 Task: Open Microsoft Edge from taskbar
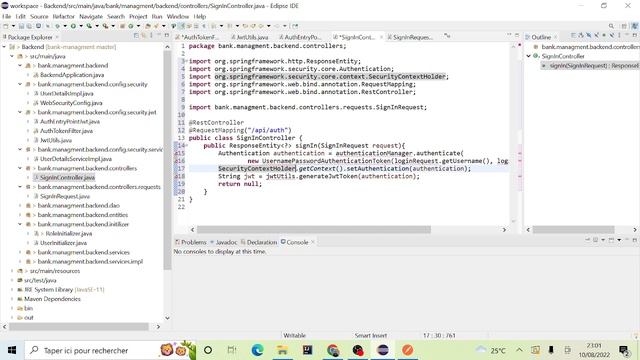[x=257, y=350]
